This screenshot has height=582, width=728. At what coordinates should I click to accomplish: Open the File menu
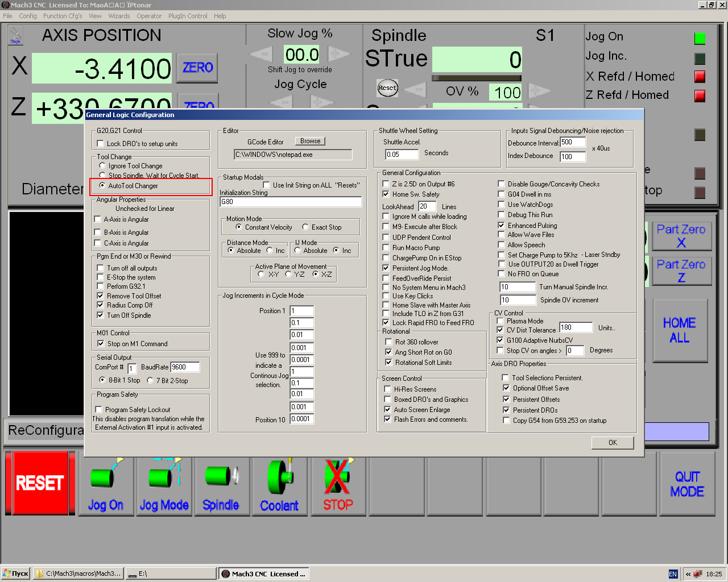(7, 16)
